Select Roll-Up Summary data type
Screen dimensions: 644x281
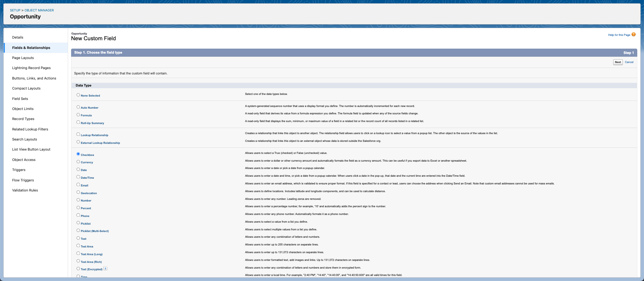[x=78, y=122]
